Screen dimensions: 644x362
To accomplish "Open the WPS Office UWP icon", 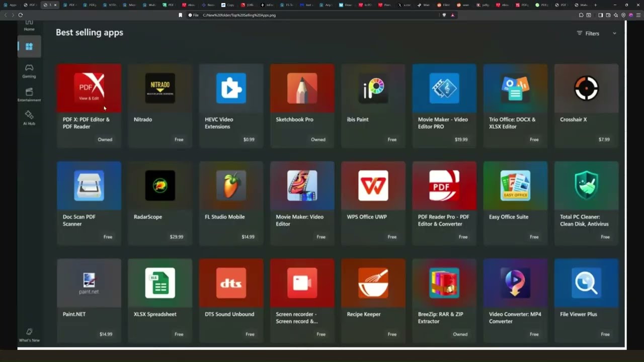I will pos(373,186).
